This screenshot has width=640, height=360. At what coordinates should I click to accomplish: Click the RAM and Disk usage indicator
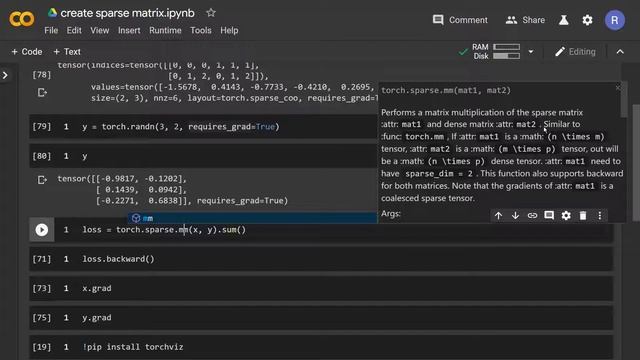pos(496,51)
